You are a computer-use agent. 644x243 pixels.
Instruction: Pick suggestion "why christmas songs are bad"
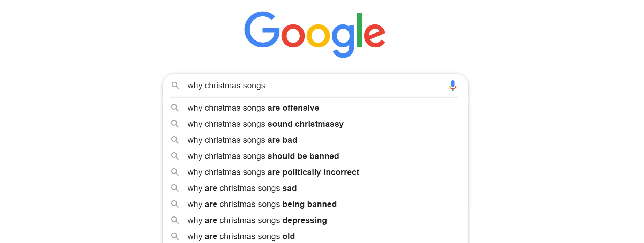tap(242, 140)
